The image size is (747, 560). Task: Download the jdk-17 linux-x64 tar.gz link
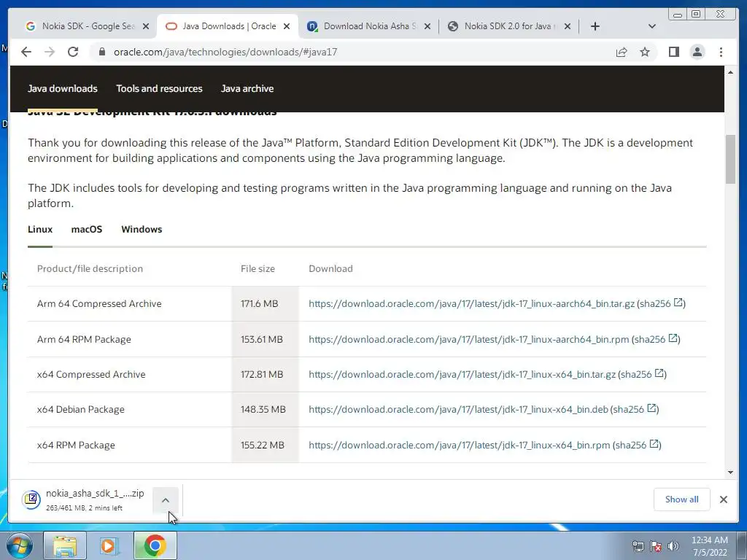point(462,375)
